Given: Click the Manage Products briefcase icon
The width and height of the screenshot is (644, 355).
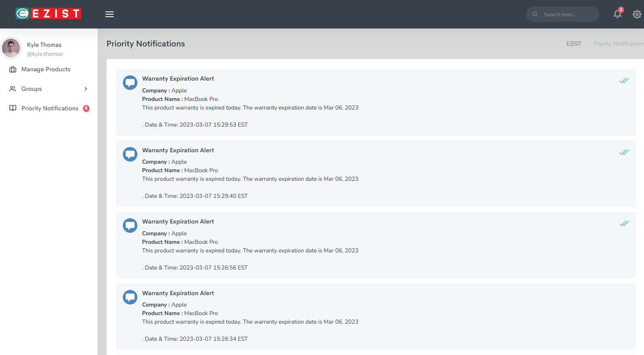Looking at the screenshot, I should pos(13,69).
